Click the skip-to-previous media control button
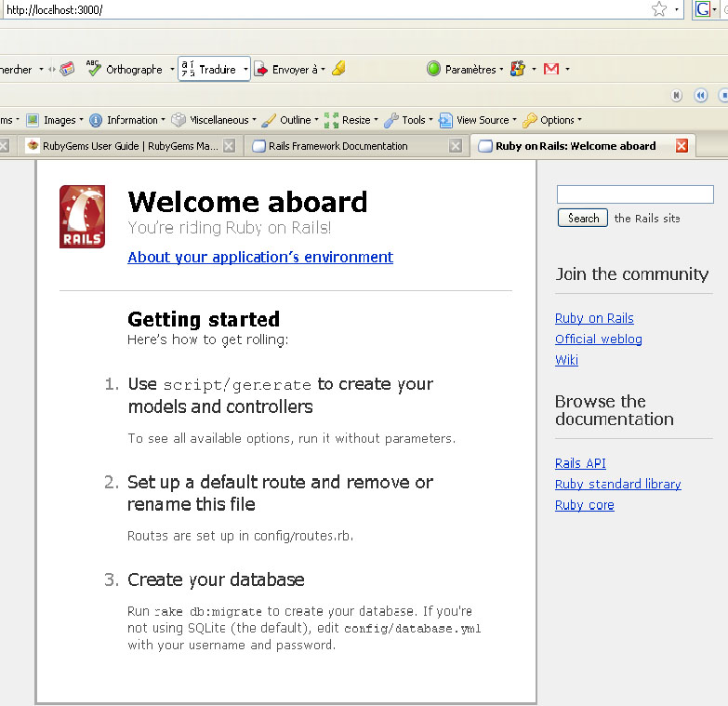 677,95
